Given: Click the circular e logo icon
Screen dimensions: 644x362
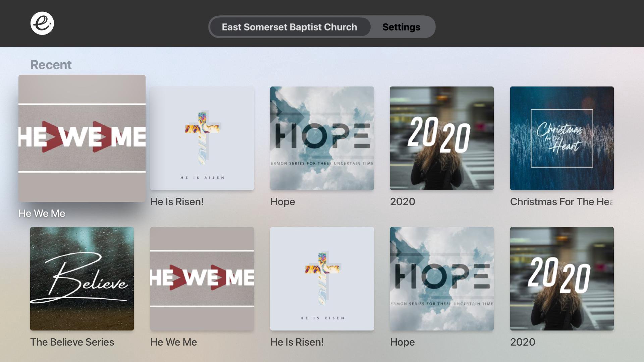Looking at the screenshot, I should 42,23.
